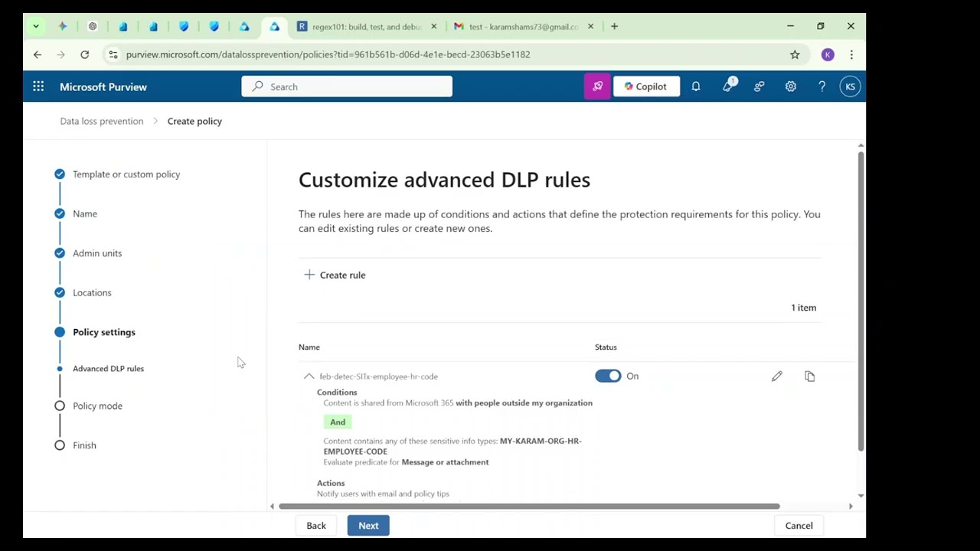Open the browser profile K icon
This screenshot has width=980, height=551.
(x=828, y=54)
